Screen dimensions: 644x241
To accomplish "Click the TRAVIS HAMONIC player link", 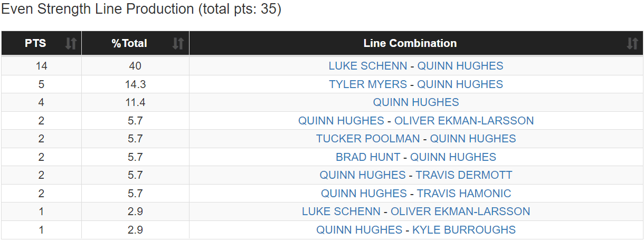I will coord(464,194).
